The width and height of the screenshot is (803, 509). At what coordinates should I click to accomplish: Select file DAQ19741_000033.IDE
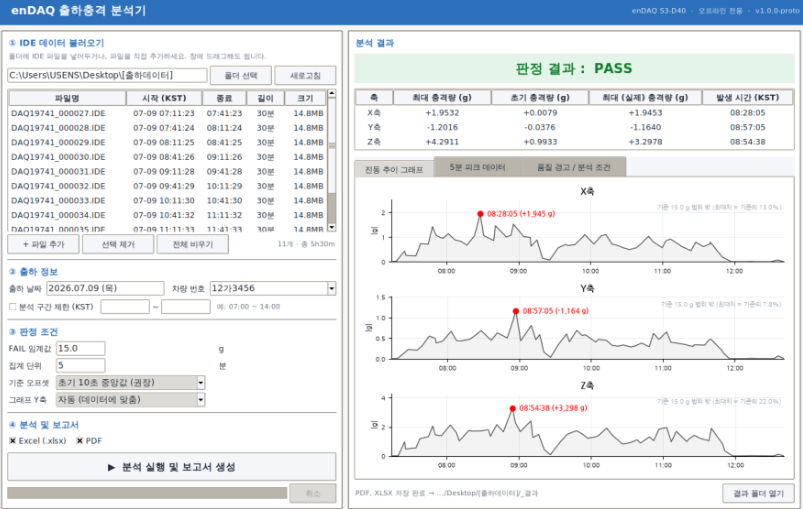coord(167,201)
